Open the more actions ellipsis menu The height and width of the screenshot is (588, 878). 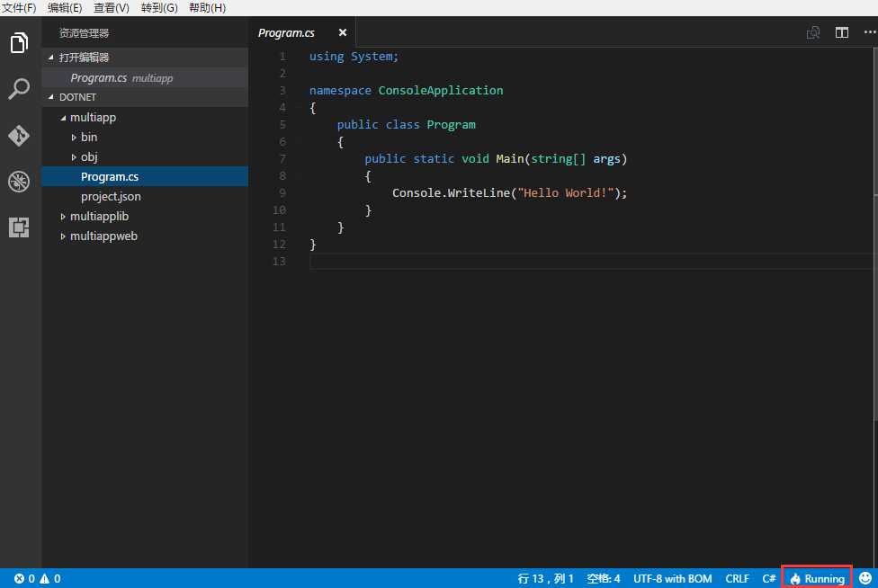point(870,32)
